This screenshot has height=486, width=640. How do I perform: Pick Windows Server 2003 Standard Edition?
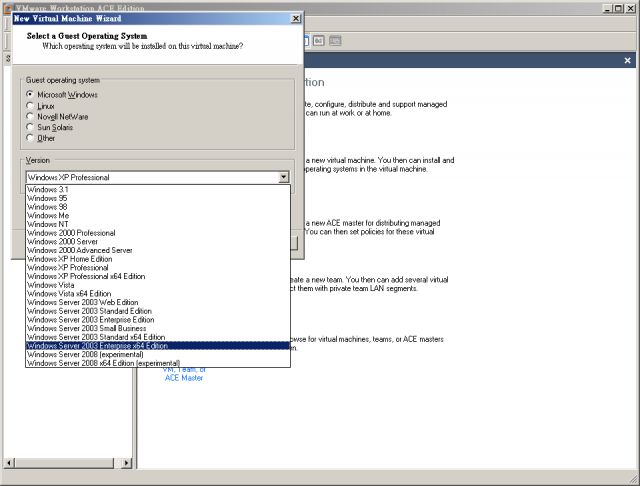tap(158, 311)
